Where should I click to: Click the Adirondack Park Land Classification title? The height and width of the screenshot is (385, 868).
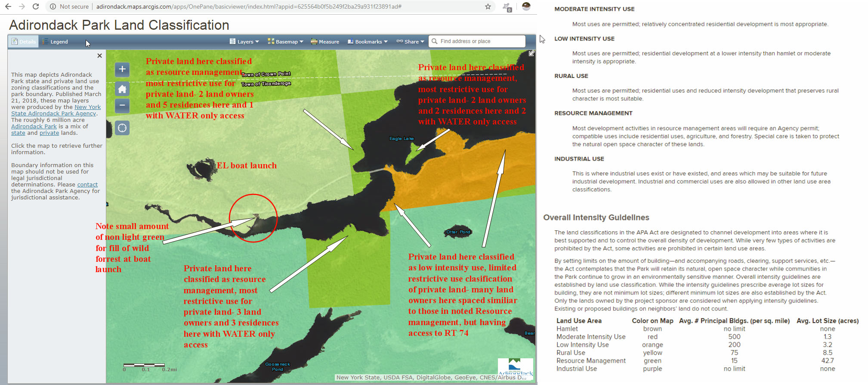click(119, 25)
